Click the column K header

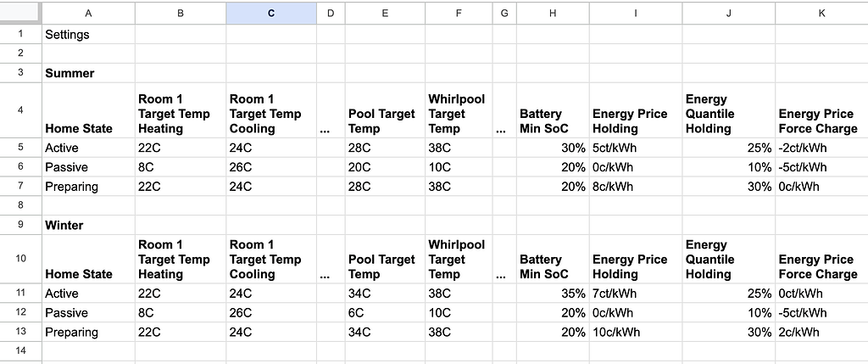[x=821, y=13]
